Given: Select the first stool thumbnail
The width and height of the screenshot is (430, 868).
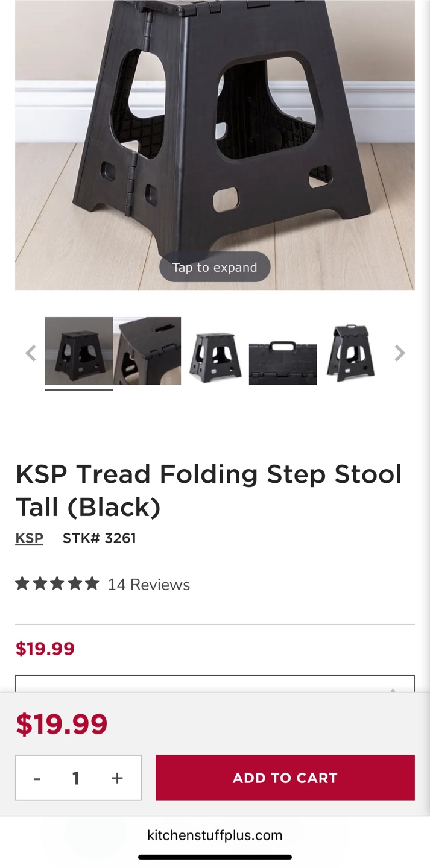Looking at the screenshot, I should pyautogui.click(x=79, y=351).
